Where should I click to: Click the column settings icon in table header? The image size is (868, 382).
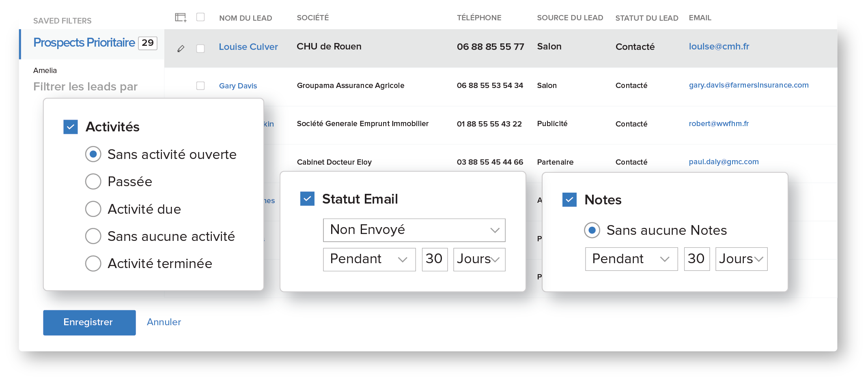[180, 17]
